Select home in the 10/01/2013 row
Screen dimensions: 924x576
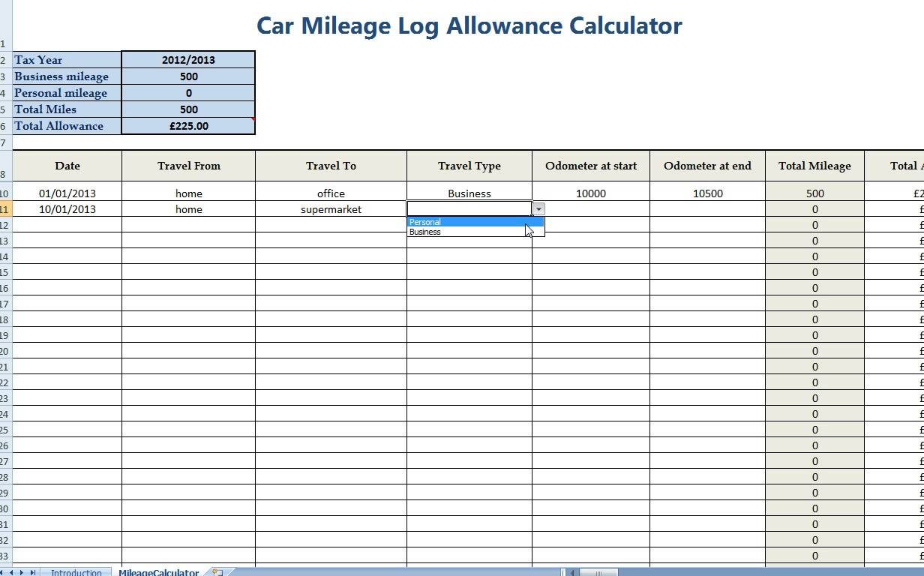tap(188, 209)
